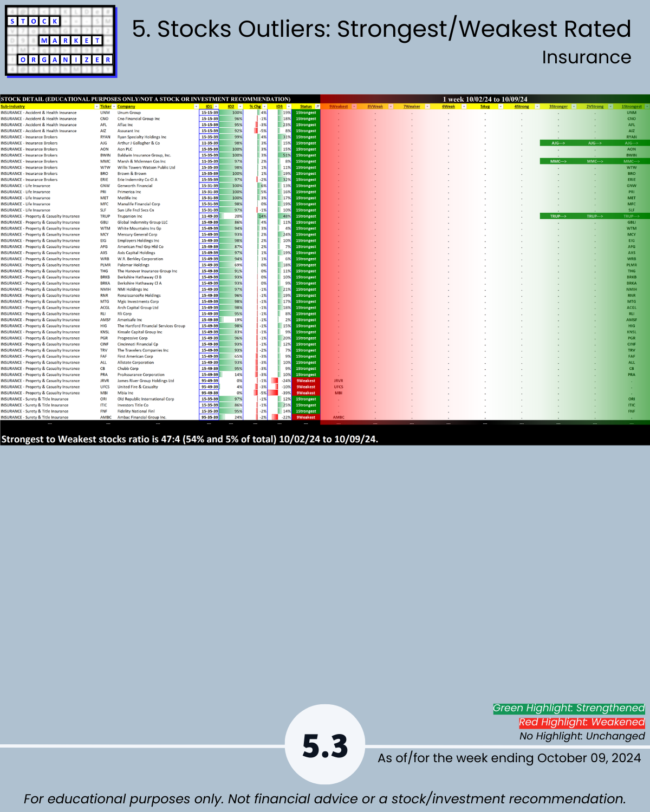Open the 6Weak column filter dropdown
Screen dimensions: 650x812
464,107
